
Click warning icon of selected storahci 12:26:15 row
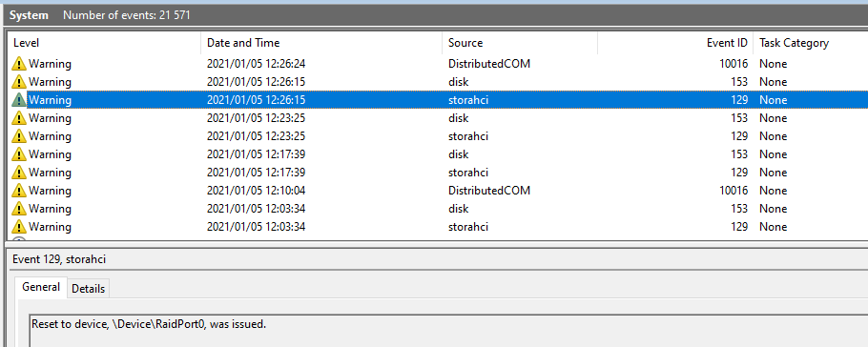click(19, 100)
